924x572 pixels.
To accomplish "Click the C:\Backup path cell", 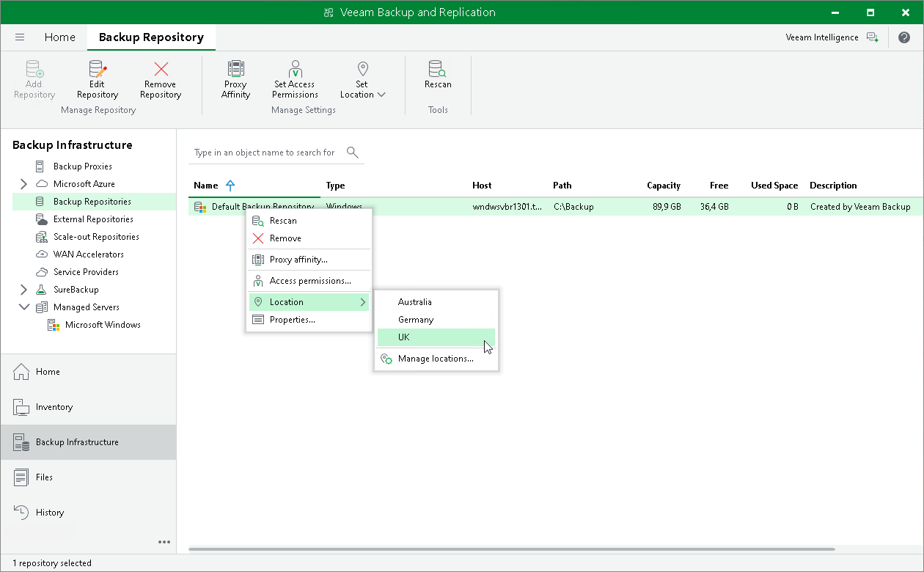I will 573,207.
